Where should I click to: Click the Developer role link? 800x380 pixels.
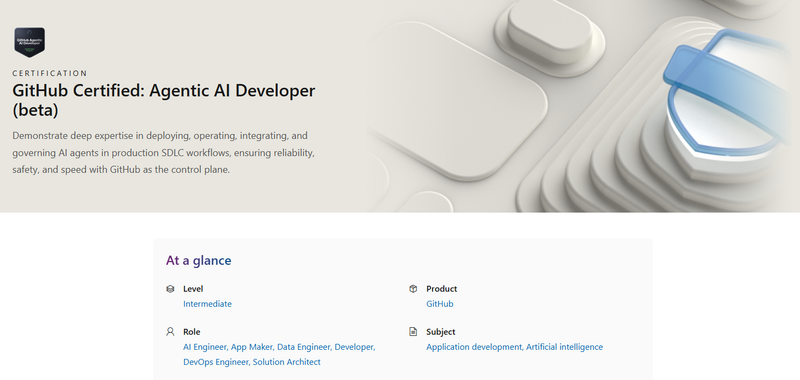pos(355,347)
